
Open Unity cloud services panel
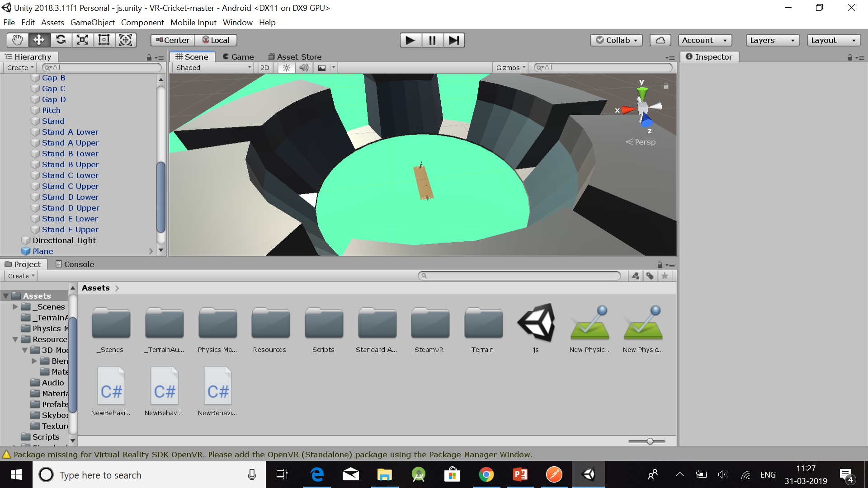(x=660, y=40)
